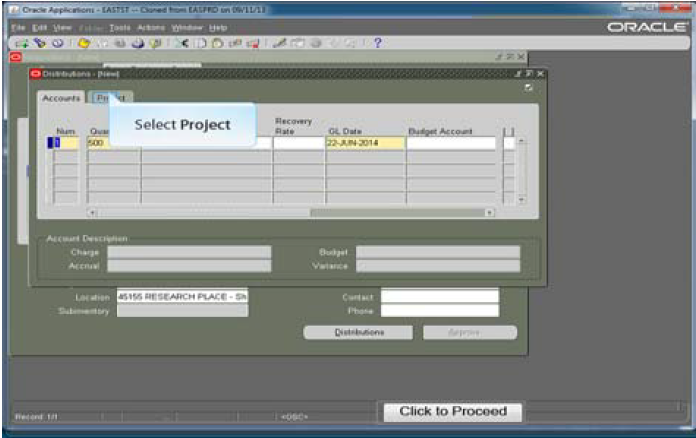The image size is (696, 438).
Task: Click the Folder Tools toolbar icon
Action: click(x=351, y=43)
